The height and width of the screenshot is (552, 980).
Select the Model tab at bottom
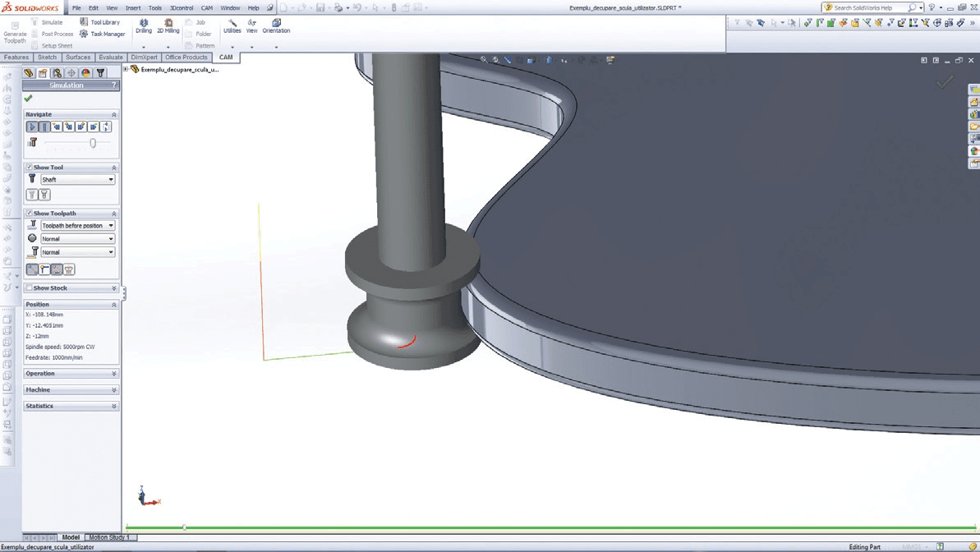click(x=71, y=537)
